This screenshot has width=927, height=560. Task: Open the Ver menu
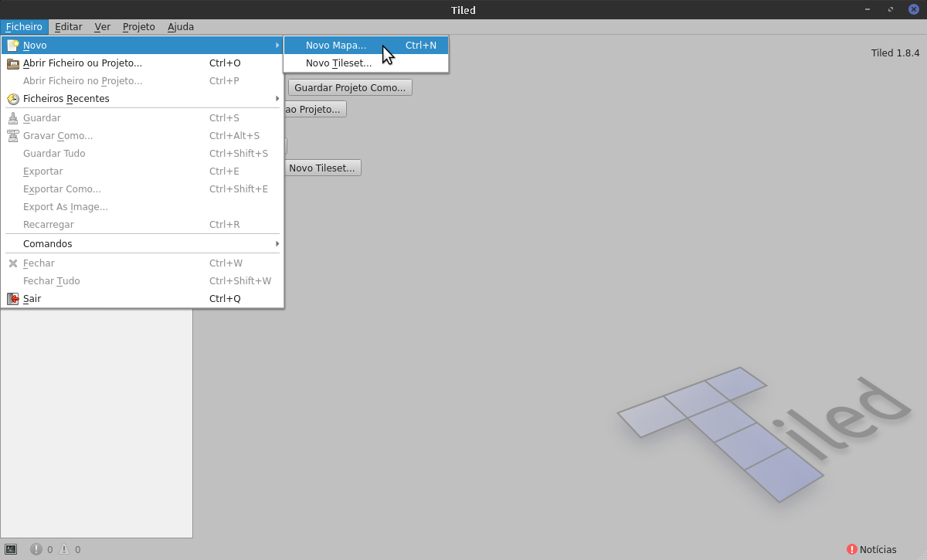click(x=103, y=26)
